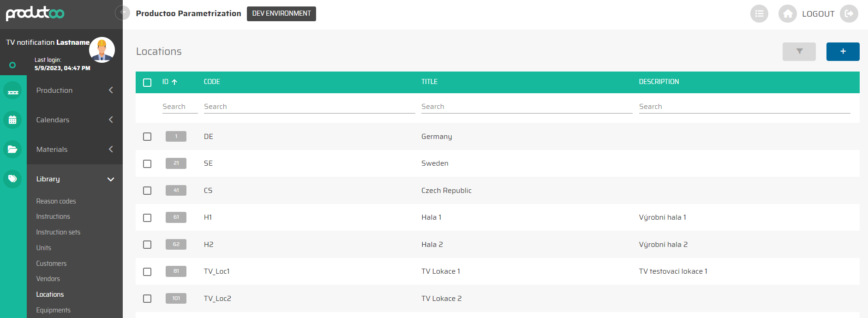Click the logout arrow icon
The image size is (868, 318).
849,14
